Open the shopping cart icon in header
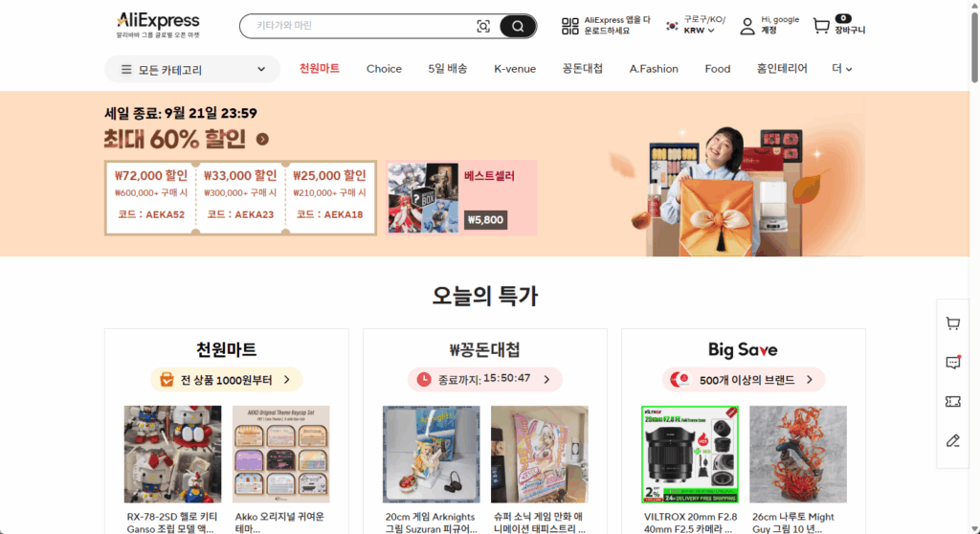 pyautogui.click(x=821, y=26)
